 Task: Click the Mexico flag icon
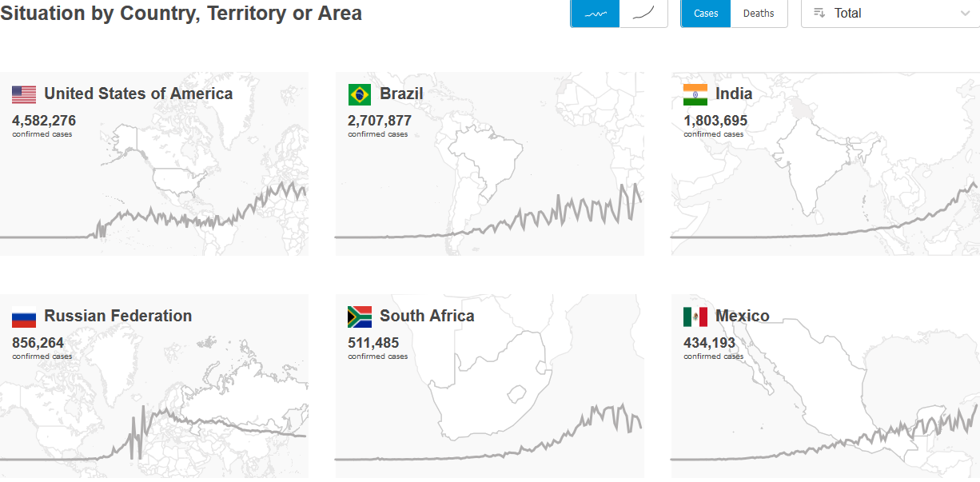coord(695,317)
